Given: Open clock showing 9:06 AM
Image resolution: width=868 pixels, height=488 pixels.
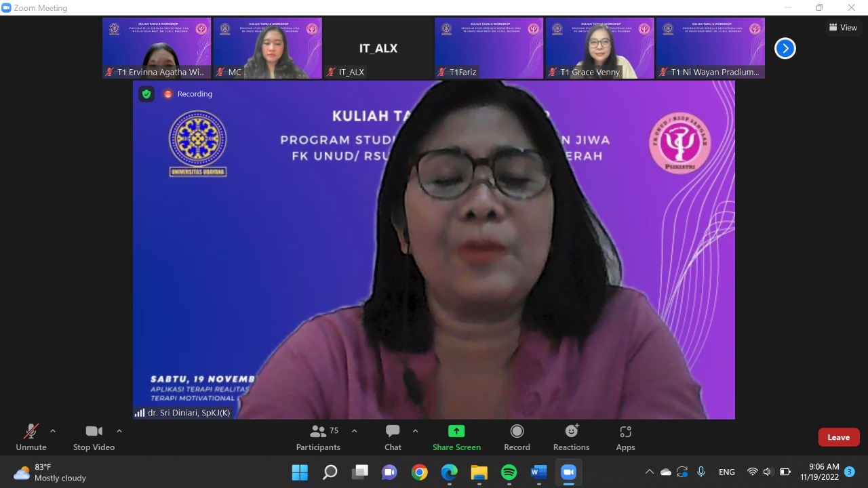Looking at the screenshot, I should pos(819,472).
